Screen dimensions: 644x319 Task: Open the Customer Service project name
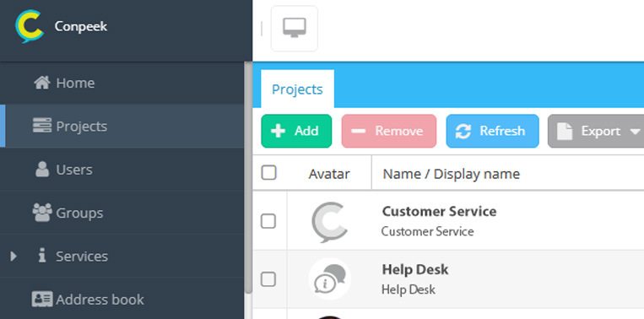tap(439, 211)
